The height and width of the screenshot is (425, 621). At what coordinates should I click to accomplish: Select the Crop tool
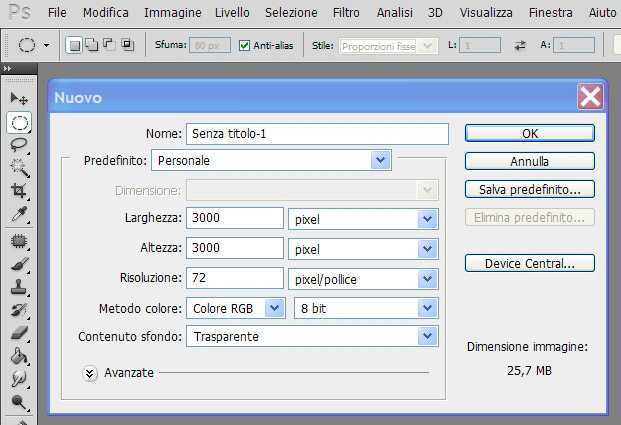(19, 191)
